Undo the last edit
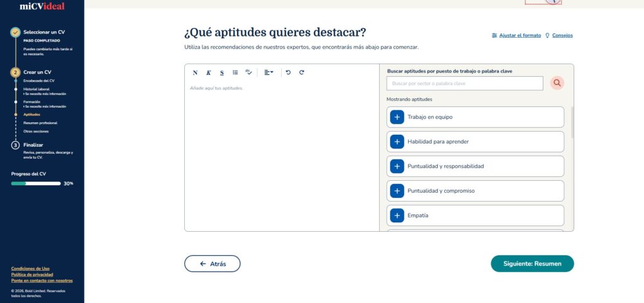Screen dimensions: 644x303 pyautogui.click(x=288, y=72)
